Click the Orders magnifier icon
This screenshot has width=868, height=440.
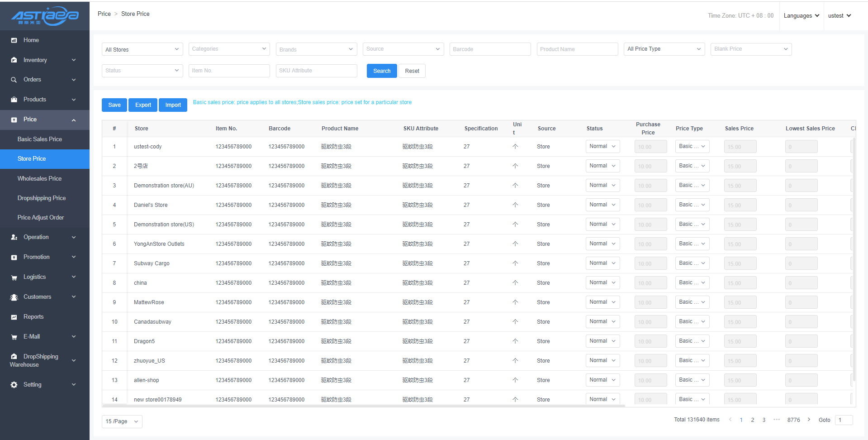[14, 80]
